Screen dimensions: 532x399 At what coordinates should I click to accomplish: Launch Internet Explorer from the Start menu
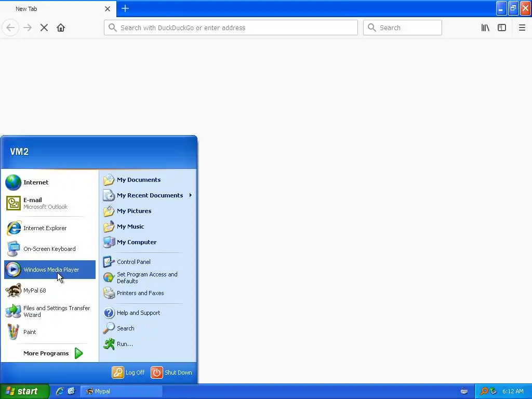49,228
